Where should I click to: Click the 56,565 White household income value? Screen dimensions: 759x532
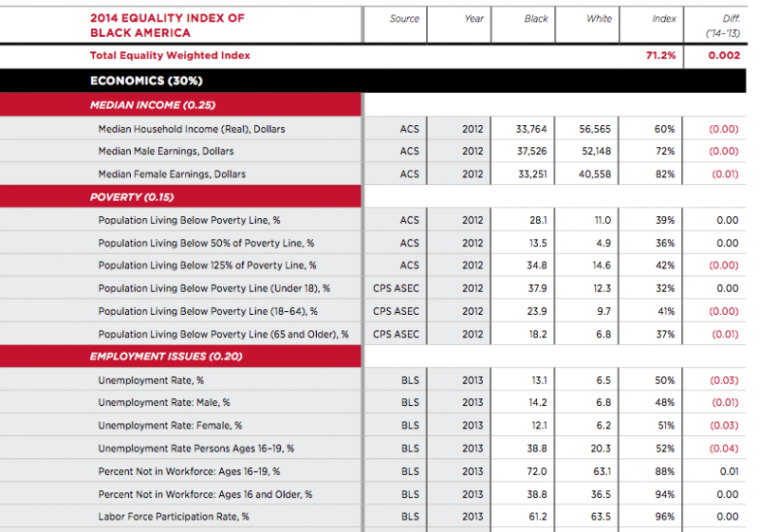596,129
